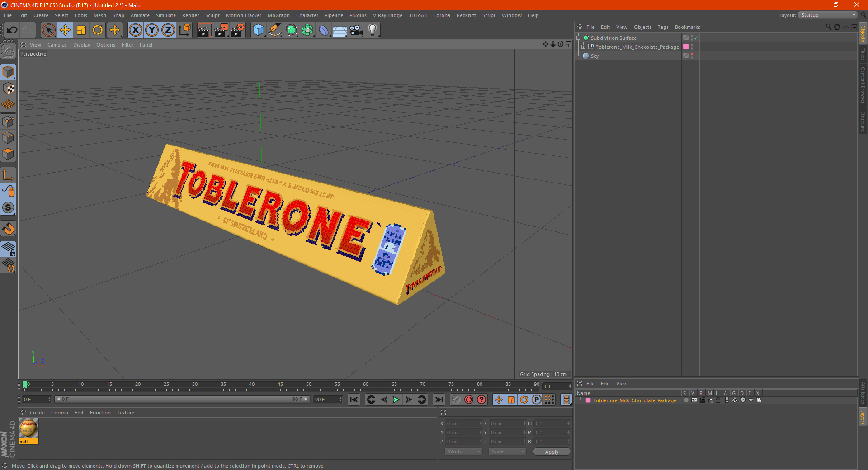Open the MoGraph menu
Viewport: 868px width, 470px height.
(x=278, y=15)
